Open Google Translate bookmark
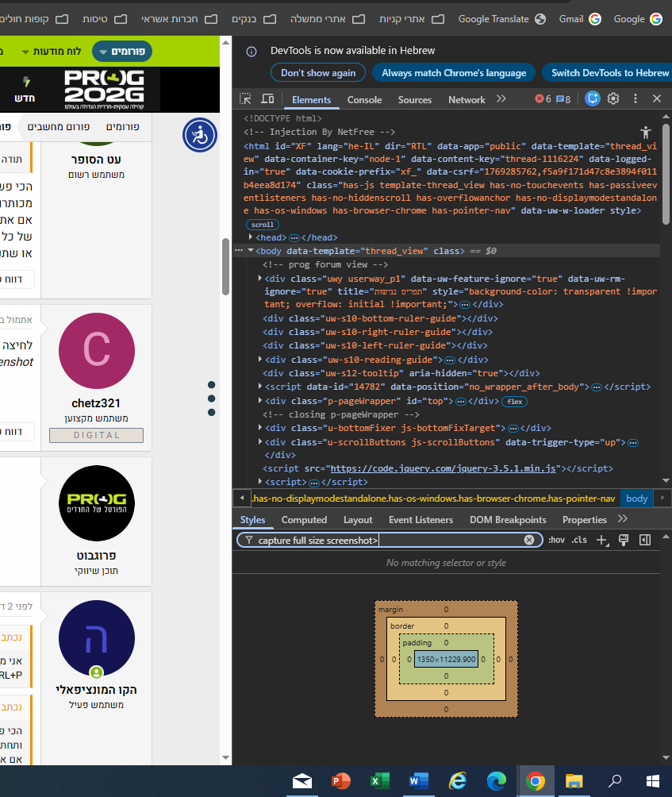Viewport: 672px width, 797px height. (502, 19)
